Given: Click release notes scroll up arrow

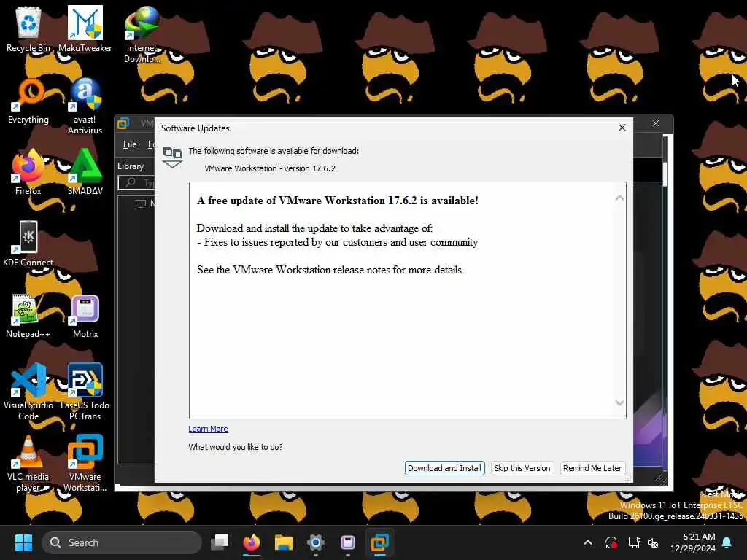Looking at the screenshot, I should tap(619, 198).
